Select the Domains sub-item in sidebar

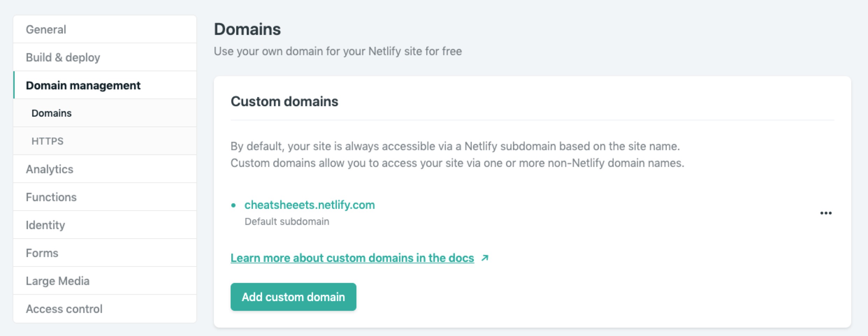coord(51,113)
